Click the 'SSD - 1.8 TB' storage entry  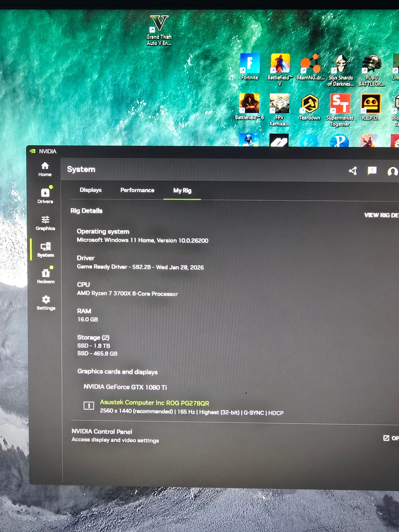pyautogui.click(x=94, y=345)
